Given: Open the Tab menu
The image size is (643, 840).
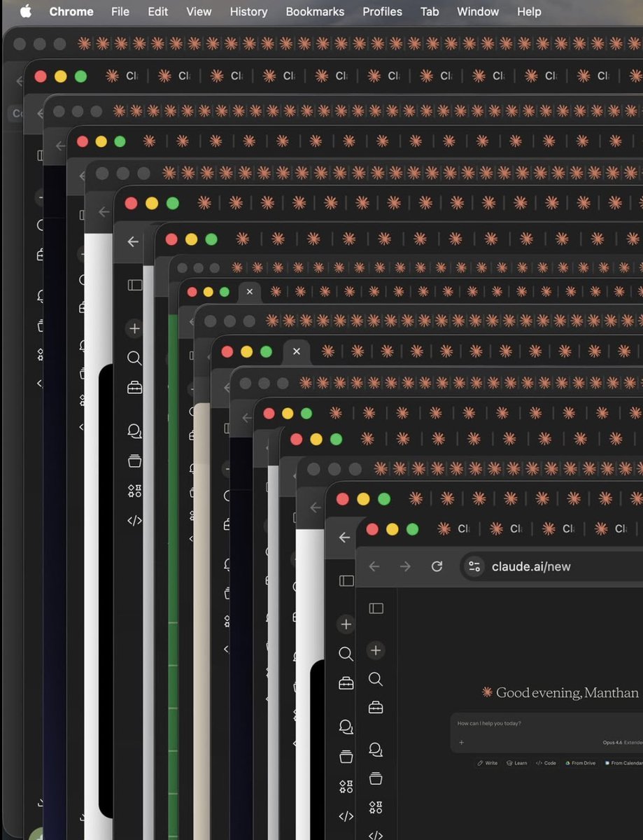Looking at the screenshot, I should point(429,11).
